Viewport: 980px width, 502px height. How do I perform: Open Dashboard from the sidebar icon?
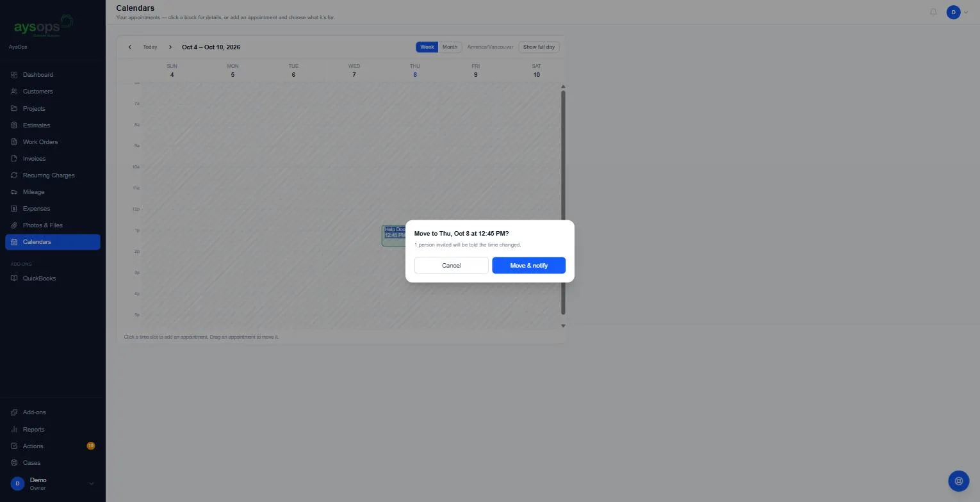click(x=14, y=75)
